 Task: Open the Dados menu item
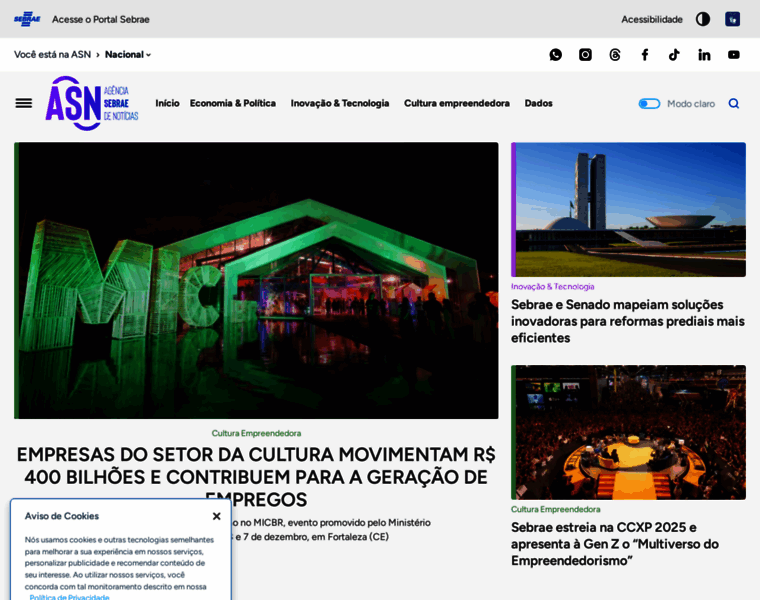coord(538,103)
